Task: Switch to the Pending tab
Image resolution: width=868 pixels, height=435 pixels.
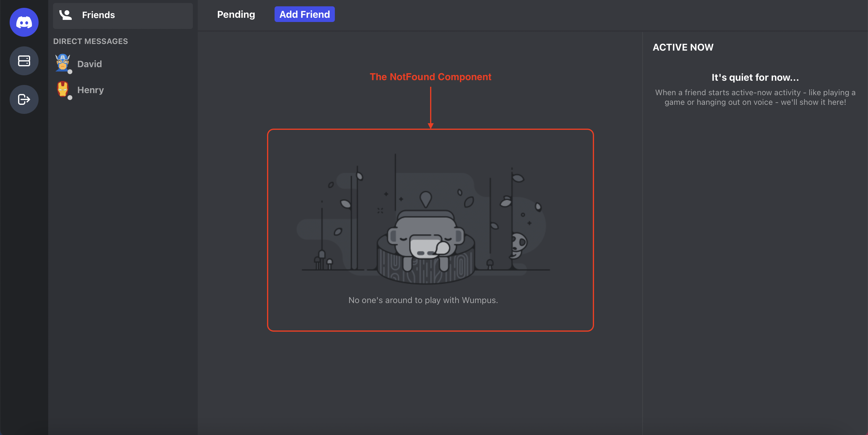Action: point(236,14)
